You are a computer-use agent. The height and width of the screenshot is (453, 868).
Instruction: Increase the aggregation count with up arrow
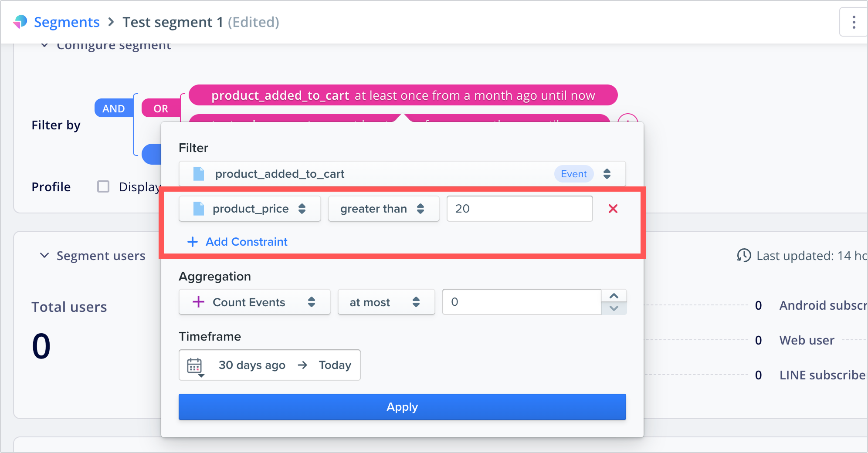[x=614, y=296]
